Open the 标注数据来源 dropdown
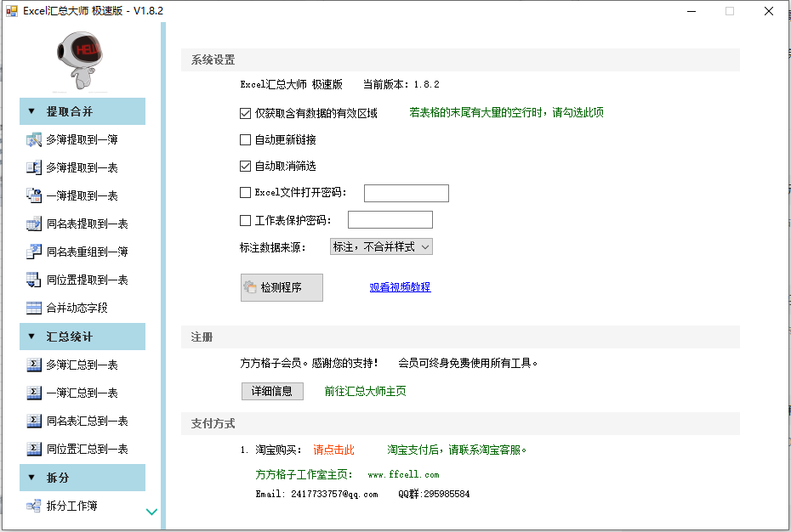This screenshot has height=532, width=791. (381, 246)
